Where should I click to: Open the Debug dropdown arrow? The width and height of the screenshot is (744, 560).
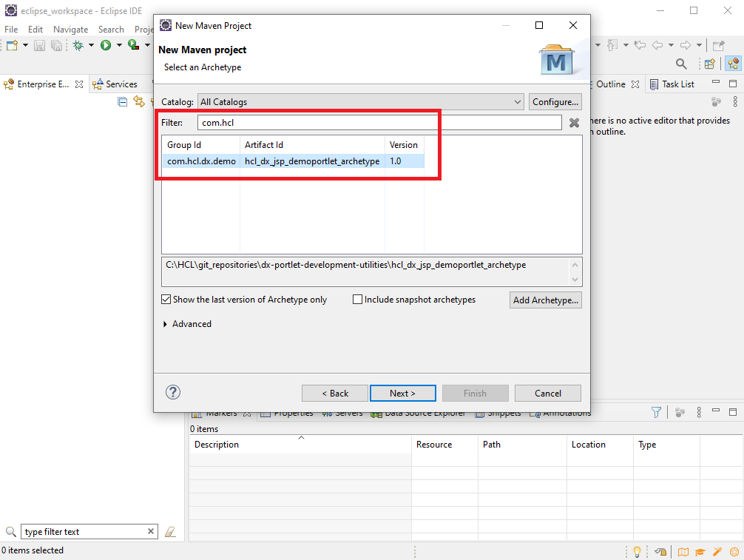(91, 46)
